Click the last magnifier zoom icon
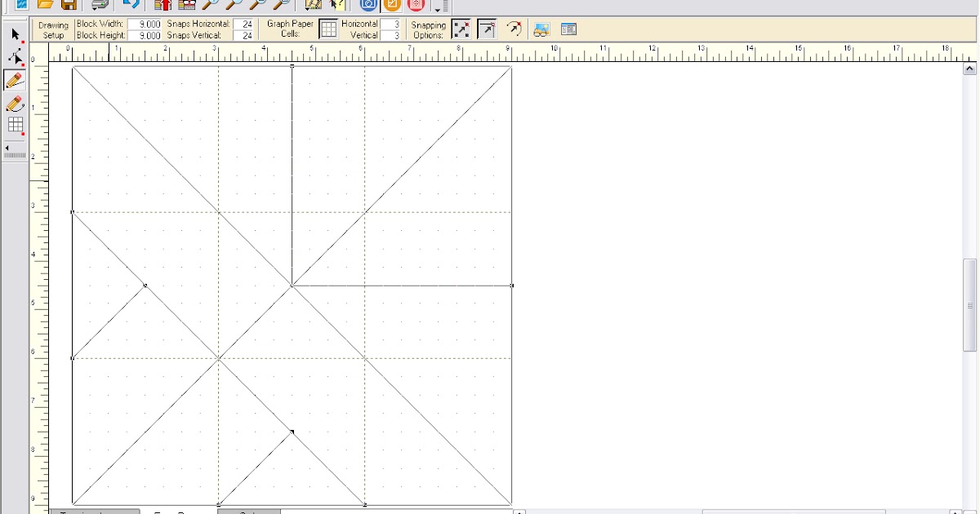980x514 pixels. 282,4
